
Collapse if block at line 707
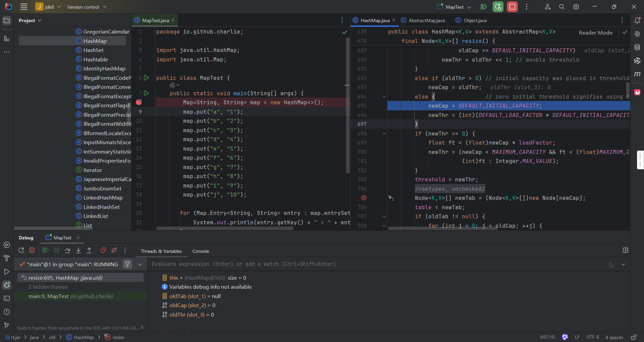coord(384,216)
